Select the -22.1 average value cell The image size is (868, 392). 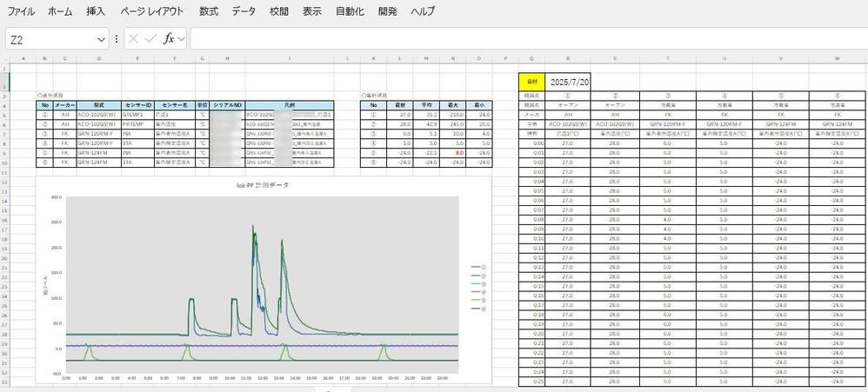(427, 153)
